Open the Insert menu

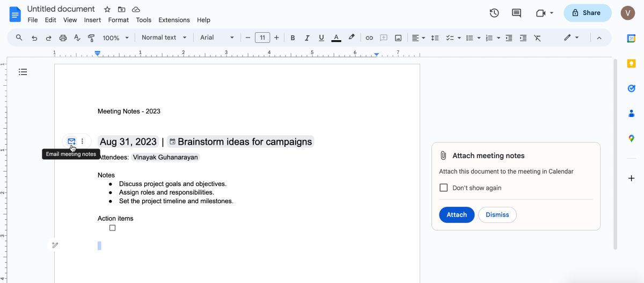92,20
